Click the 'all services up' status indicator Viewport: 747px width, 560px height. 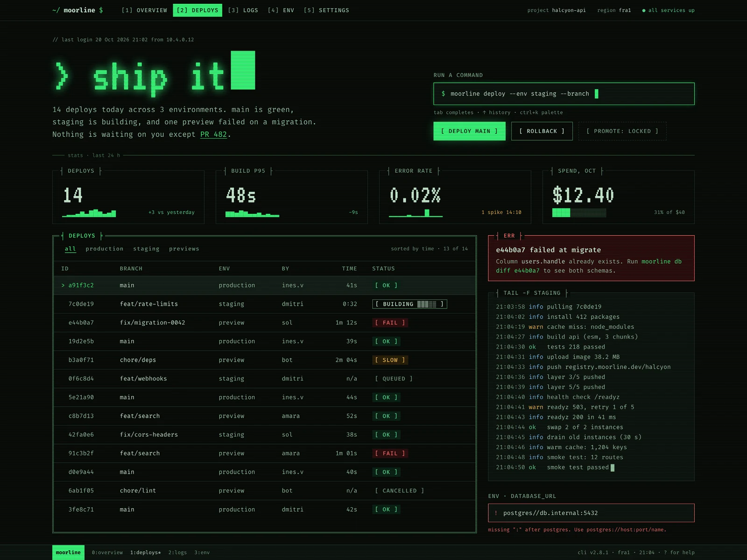(x=668, y=10)
